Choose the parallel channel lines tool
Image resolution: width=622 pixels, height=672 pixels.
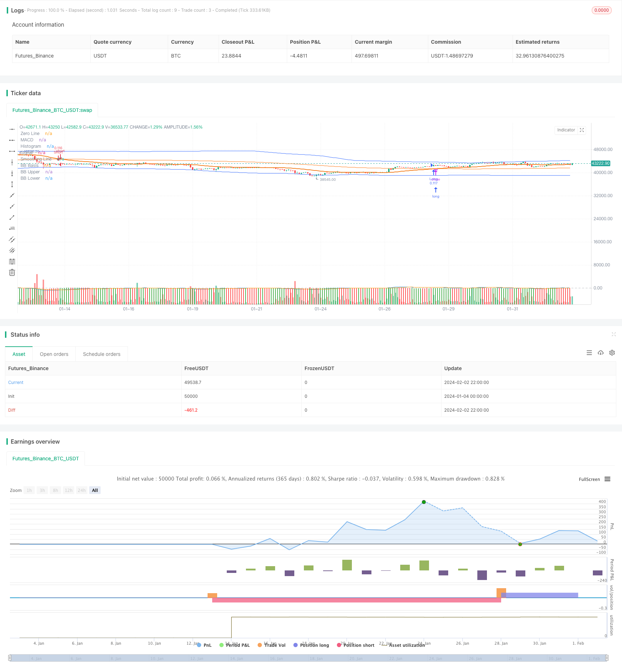point(12,239)
